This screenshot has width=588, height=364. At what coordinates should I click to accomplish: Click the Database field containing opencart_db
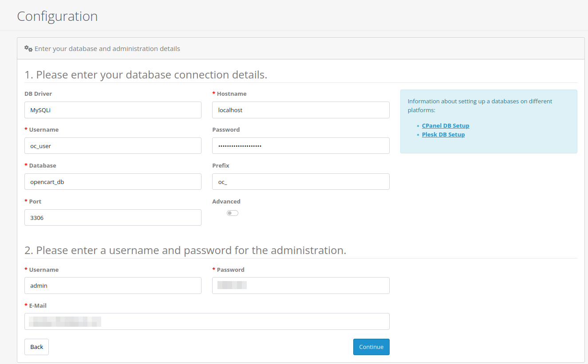pos(113,181)
